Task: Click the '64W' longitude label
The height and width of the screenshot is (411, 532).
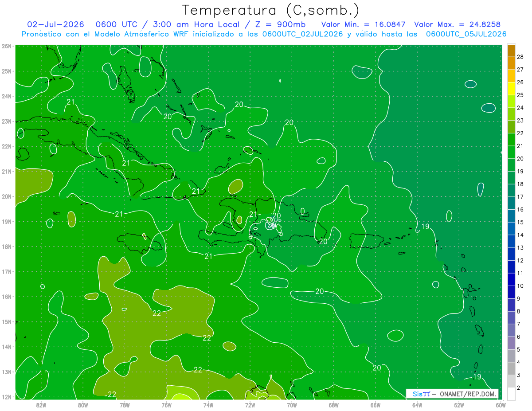Action: click(417, 405)
